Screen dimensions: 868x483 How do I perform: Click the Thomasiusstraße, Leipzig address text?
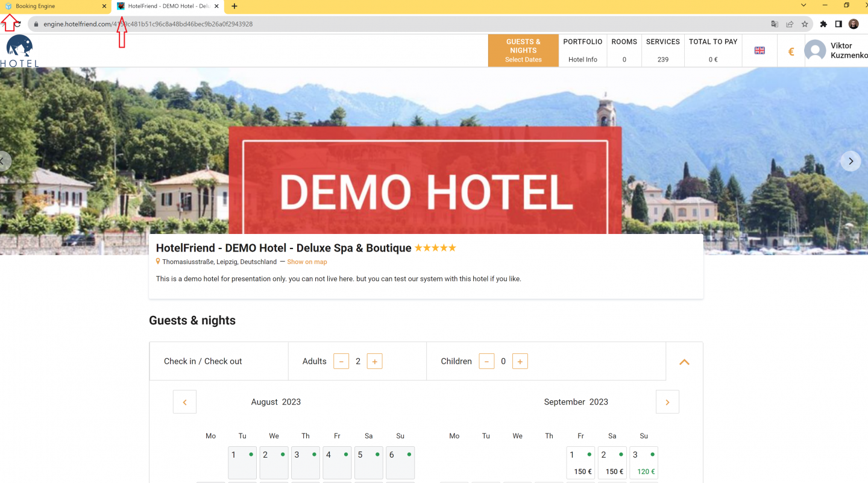click(x=219, y=262)
